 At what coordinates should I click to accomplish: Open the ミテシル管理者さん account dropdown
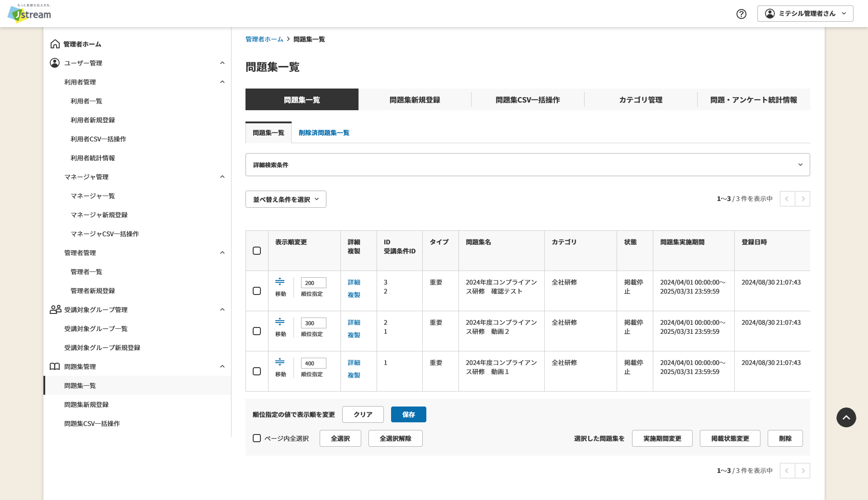pos(805,14)
